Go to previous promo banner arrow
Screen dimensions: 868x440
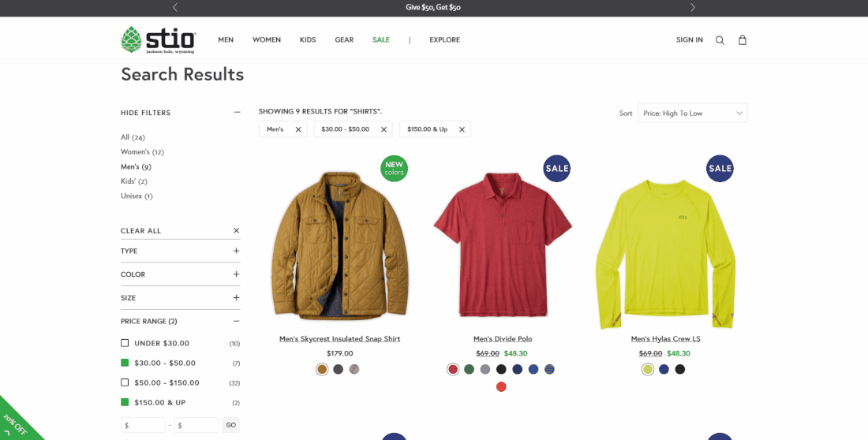coord(175,7)
